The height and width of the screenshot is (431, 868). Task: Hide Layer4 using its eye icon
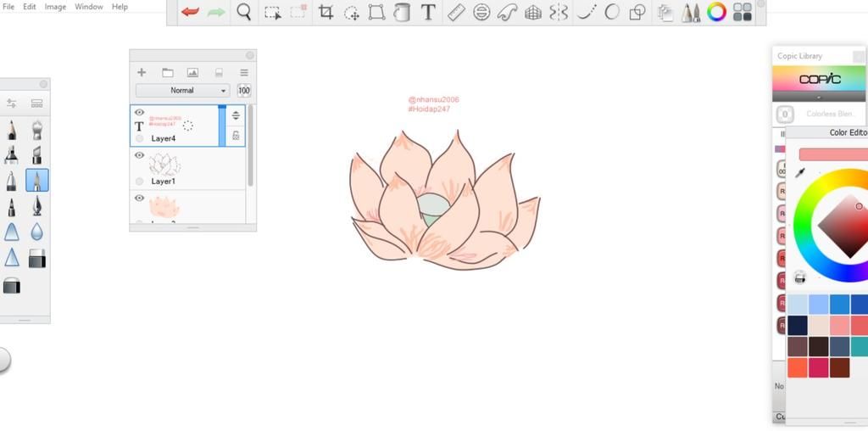(140, 113)
